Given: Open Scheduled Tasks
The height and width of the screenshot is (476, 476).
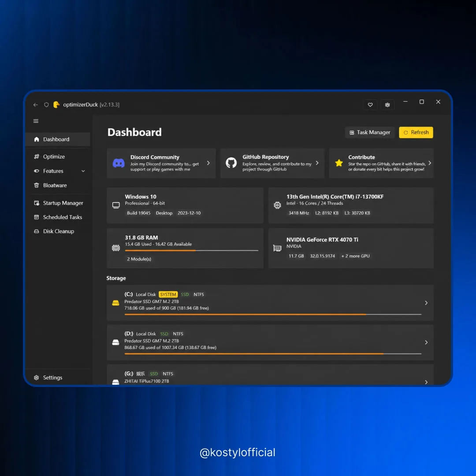Looking at the screenshot, I should pos(58,217).
